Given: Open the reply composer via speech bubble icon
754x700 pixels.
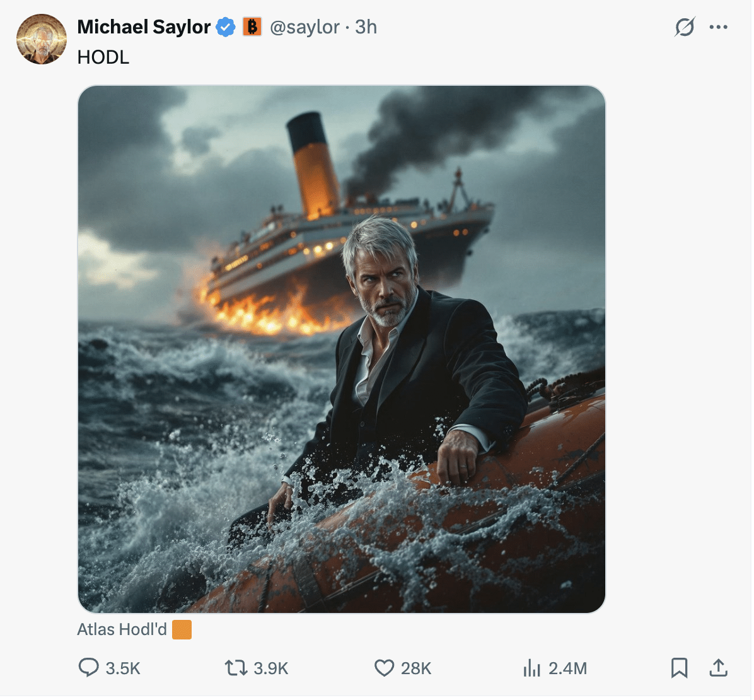Looking at the screenshot, I should point(90,668).
